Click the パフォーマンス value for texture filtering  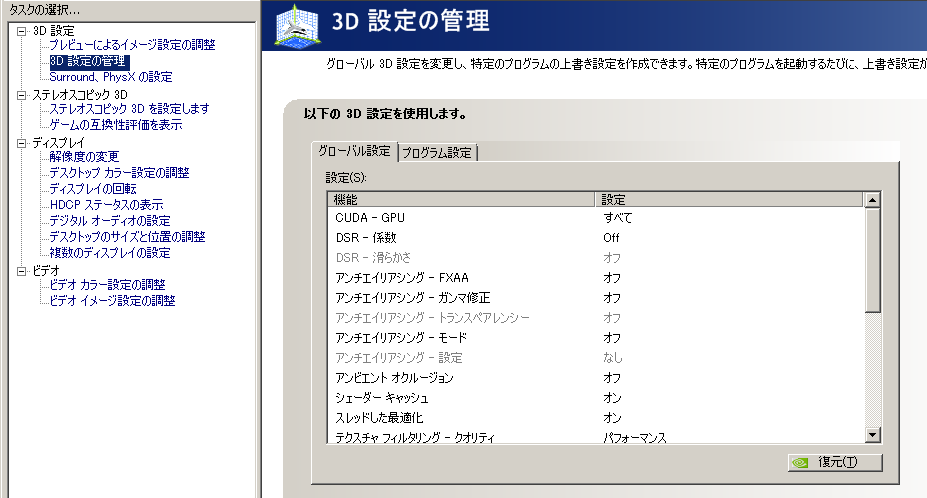point(635,438)
